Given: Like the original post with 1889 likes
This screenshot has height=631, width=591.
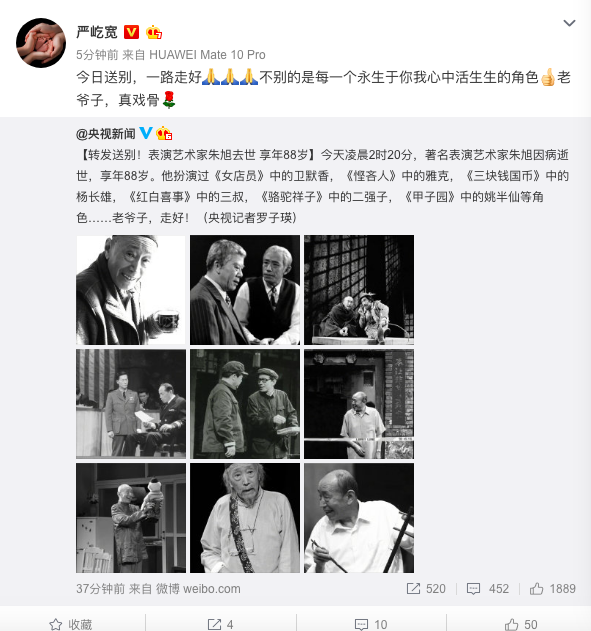Looking at the screenshot, I should (552, 589).
